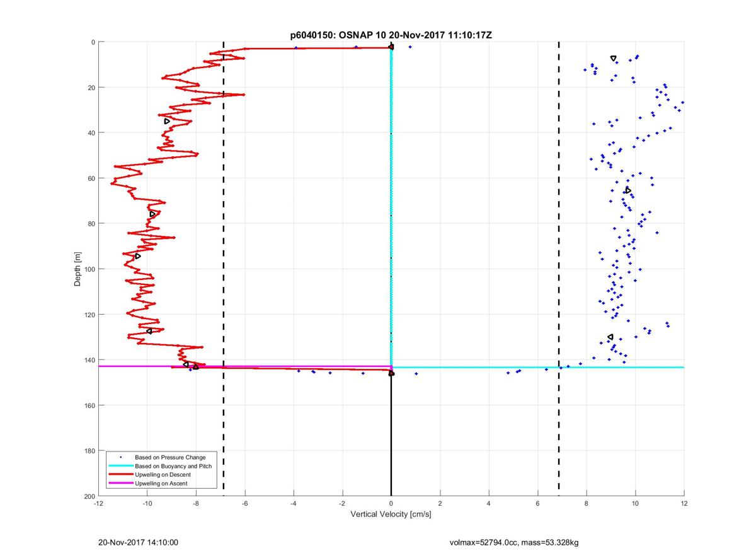Click the triangle marker near 127 m on red curve
This screenshot has width=756, height=558.
(x=149, y=331)
